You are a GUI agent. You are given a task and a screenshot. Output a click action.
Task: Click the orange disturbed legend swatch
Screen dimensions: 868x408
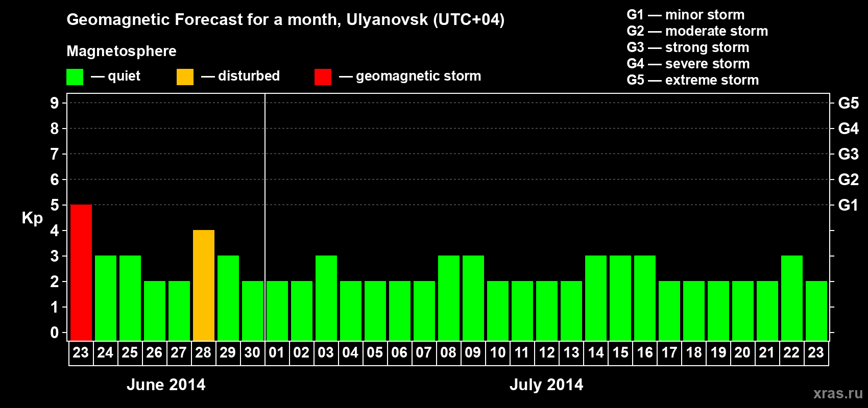tap(185, 77)
